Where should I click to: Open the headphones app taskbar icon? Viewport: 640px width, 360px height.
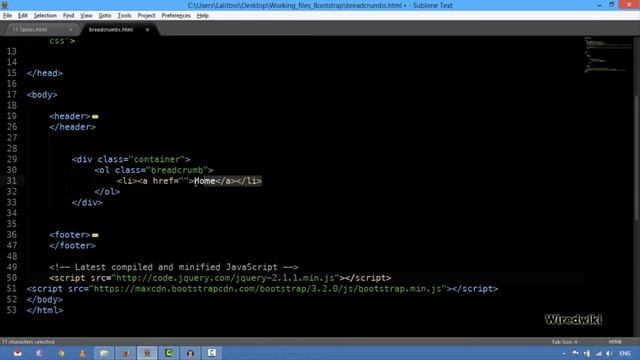190,353
